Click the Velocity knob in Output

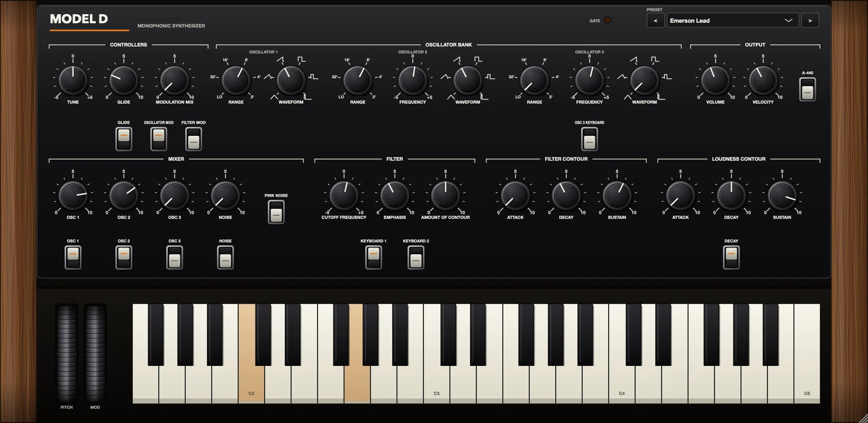coord(763,80)
